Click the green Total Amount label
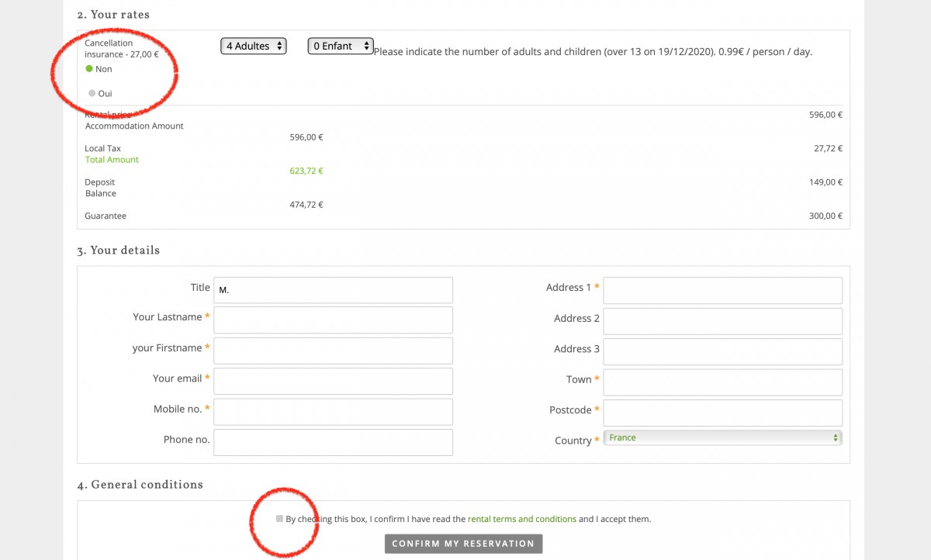 (x=112, y=160)
